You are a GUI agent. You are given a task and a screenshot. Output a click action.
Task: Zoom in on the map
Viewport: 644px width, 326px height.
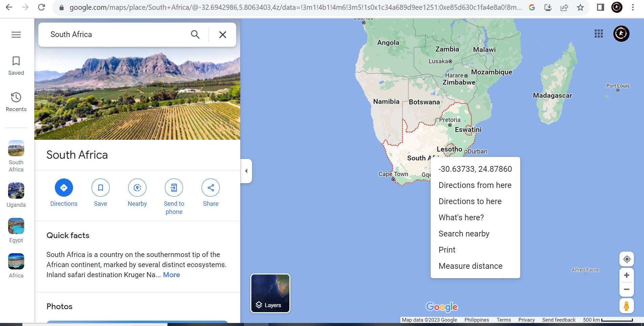coord(627,275)
